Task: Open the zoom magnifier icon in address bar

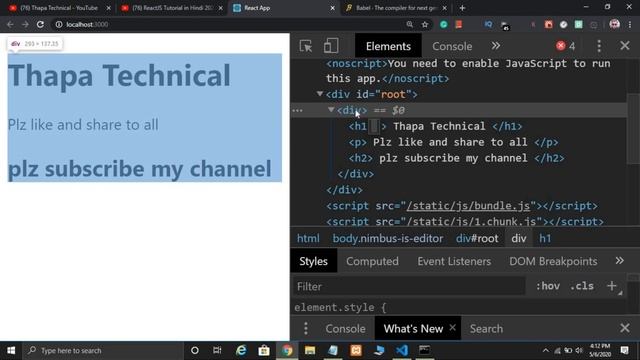Action: 409,24
